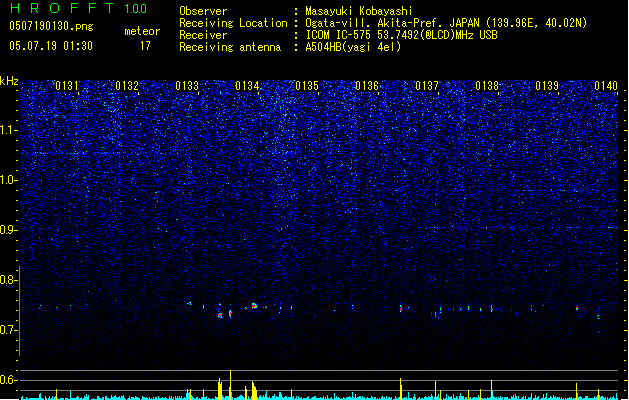This screenshot has height=400, width=629.
Task: Click the 1.1 kHz axis label
Action: coord(8,130)
